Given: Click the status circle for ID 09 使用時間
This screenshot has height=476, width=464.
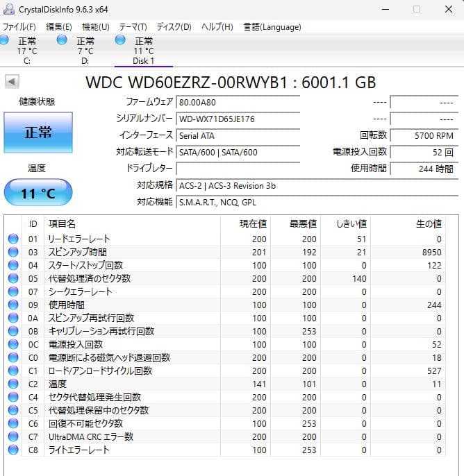Looking at the screenshot, I should pos(13,305).
